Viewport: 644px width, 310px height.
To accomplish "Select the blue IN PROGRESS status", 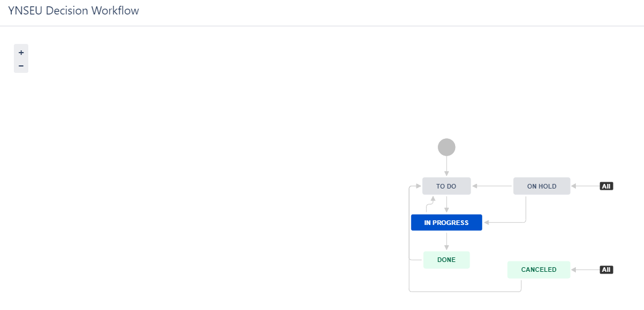I will 446,223.
